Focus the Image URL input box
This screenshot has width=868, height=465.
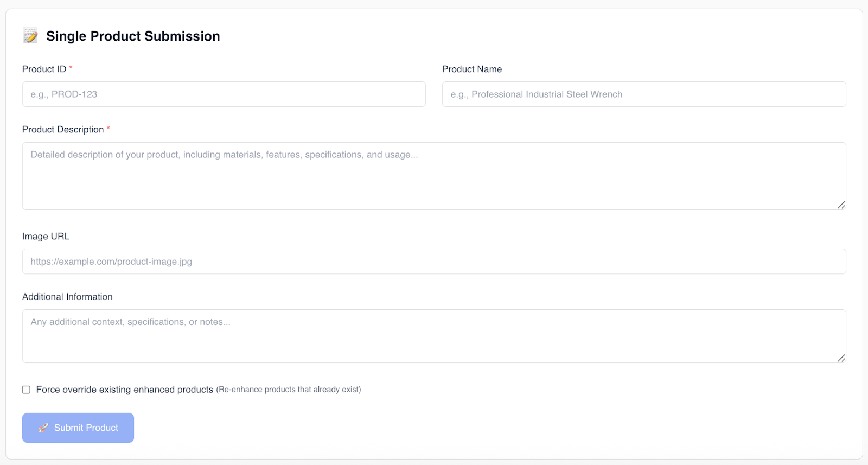[x=433, y=262]
